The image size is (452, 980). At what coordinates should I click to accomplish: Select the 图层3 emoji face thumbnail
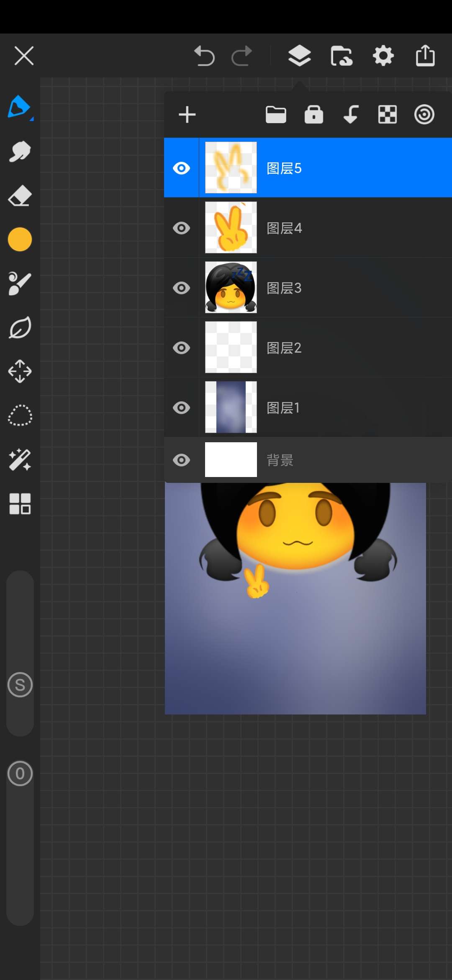(231, 287)
